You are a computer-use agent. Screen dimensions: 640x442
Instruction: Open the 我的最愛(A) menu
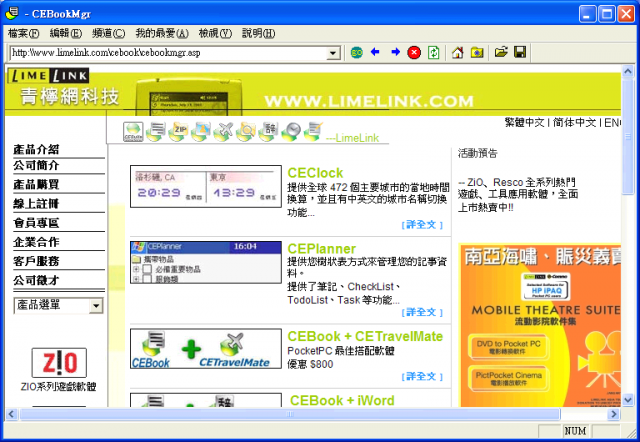pyautogui.click(x=162, y=33)
